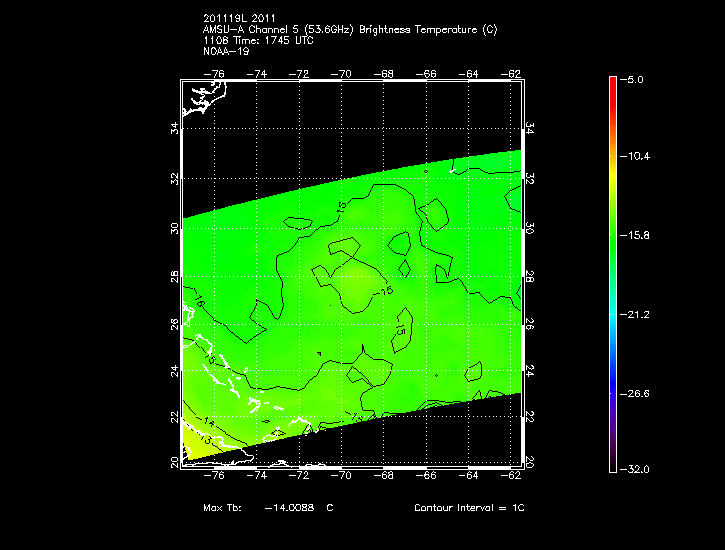Click the -70 longitude label on top axis

coord(342,73)
